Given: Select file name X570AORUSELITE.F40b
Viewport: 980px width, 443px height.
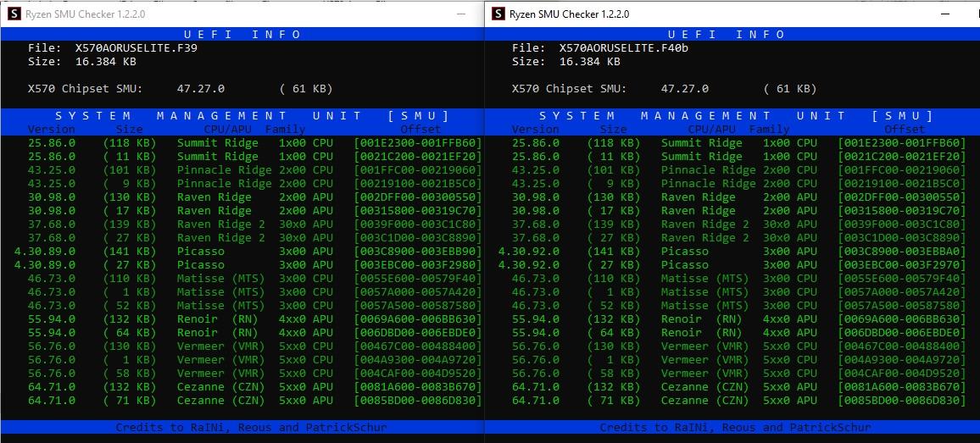Looking at the screenshot, I should pos(624,48).
